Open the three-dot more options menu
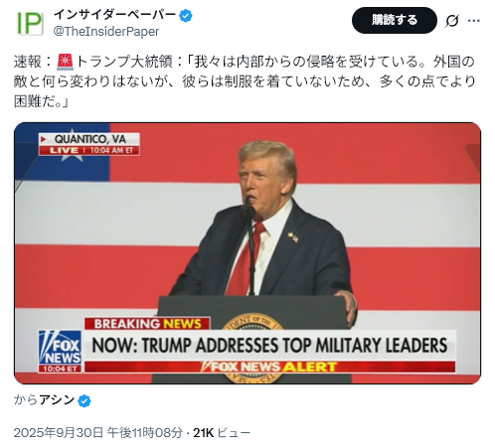Screen dimensions: 495x448 click(x=474, y=21)
